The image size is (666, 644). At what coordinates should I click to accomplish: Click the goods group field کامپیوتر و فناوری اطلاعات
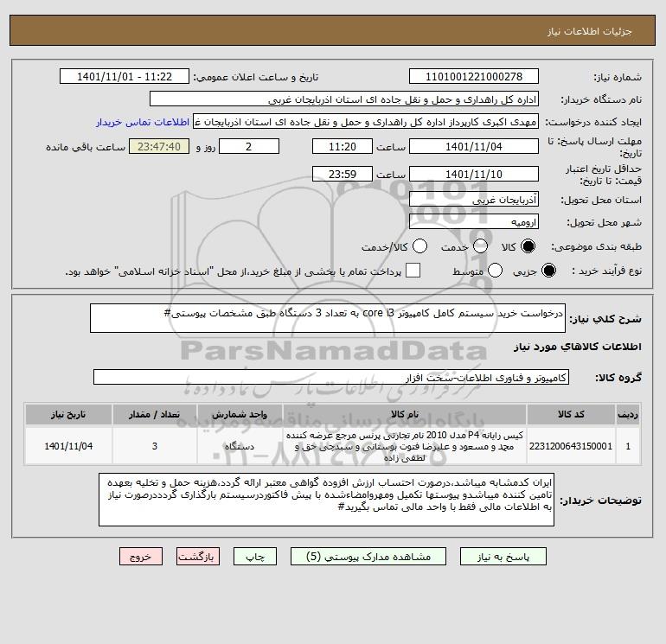(331, 377)
